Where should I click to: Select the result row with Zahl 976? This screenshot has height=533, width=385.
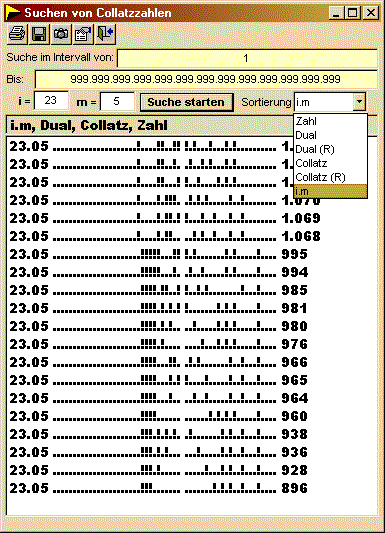click(x=159, y=344)
